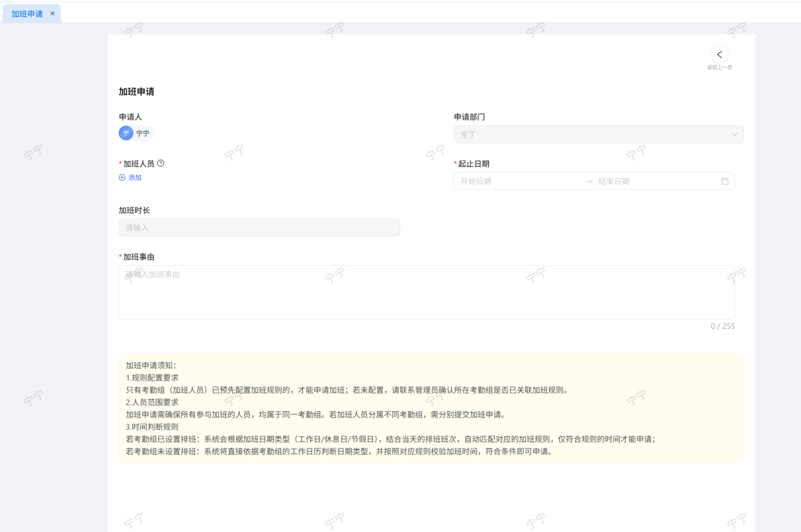The height and width of the screenshot is (532, 801).
Task: Open the 宝丁 department select box
Action: coord(588,135)
